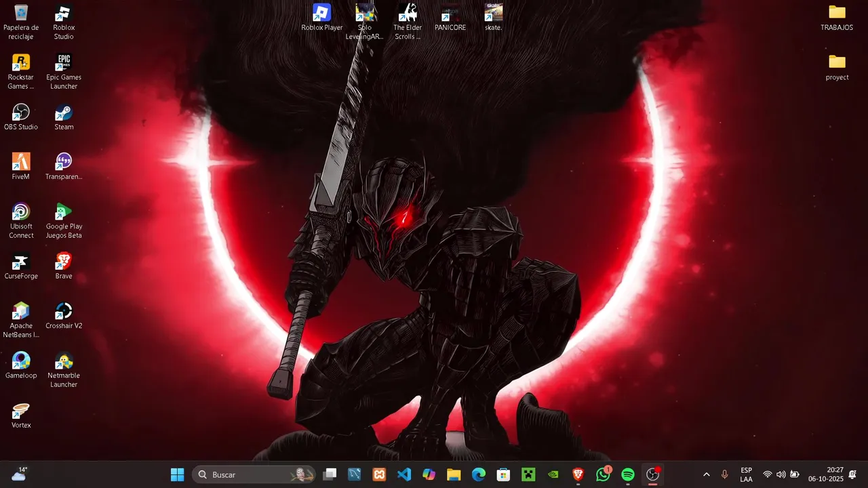The width and height of the screenshot is (868, 488).
Task: Select the Brave desktop shortcut
Action: click(x=64, y=266)
